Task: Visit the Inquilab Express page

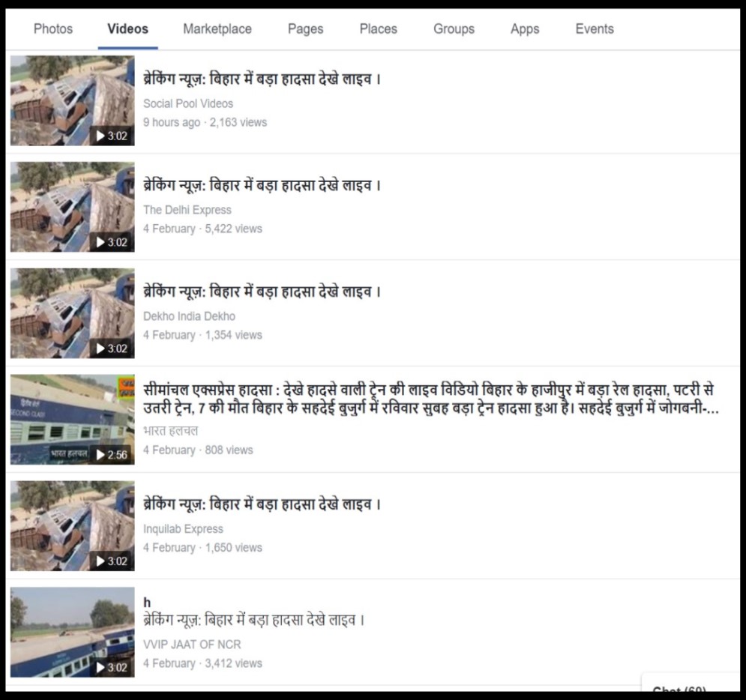Action: 183,529
